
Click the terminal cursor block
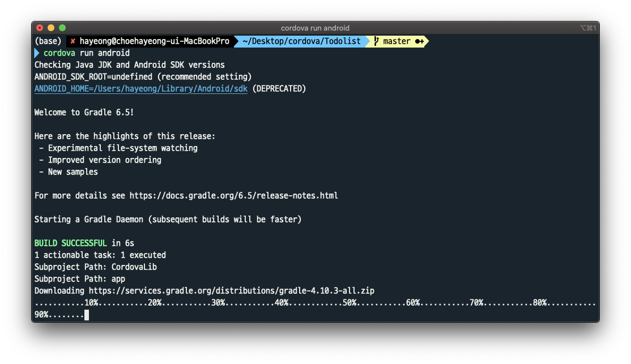coord(87,315)
